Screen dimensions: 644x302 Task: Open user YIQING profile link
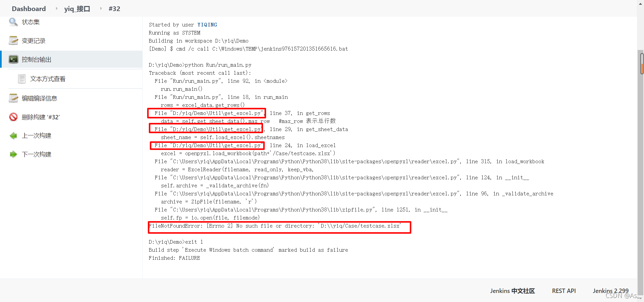[207, 25]
